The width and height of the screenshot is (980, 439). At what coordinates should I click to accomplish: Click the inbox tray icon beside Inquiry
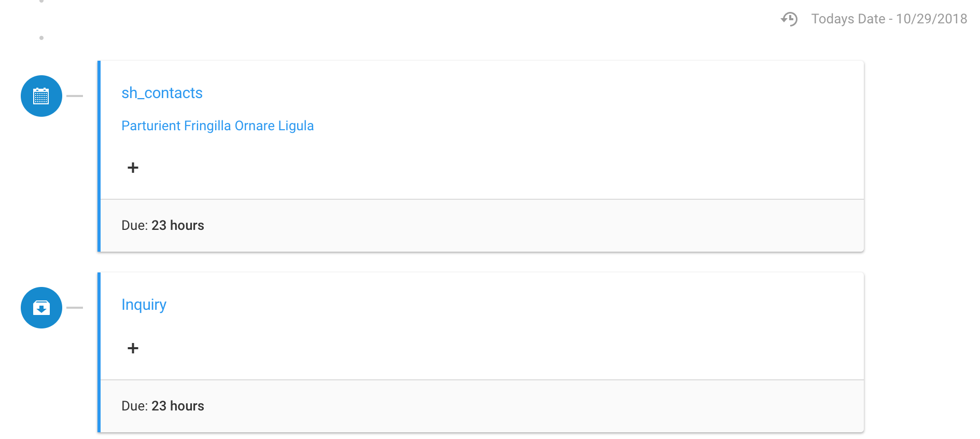(x=41, y=308)
